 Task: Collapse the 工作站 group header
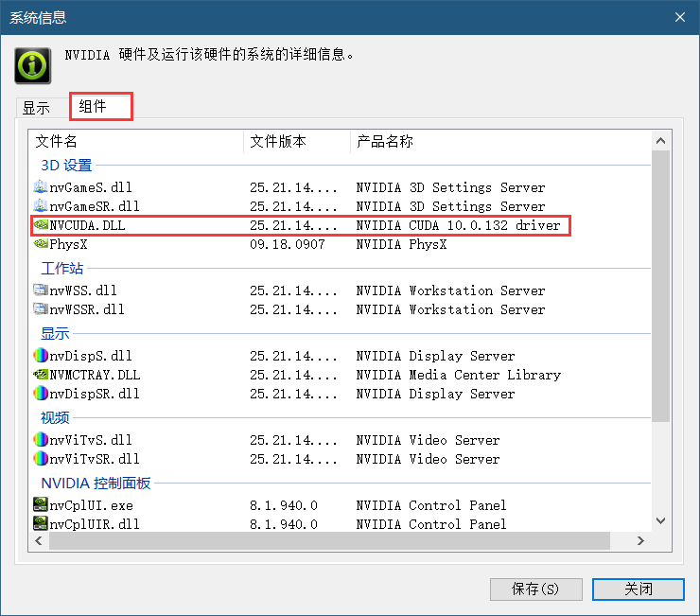pyautogui.click(x=62, y=269)
